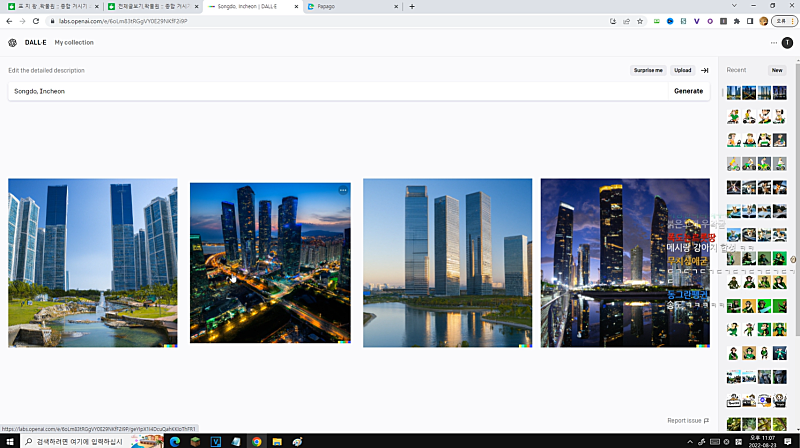This screenshot has width=800, height=448.
Task: Edit the 'Songdo, Incheon' prompt field
Action: [x=330, y=91]
